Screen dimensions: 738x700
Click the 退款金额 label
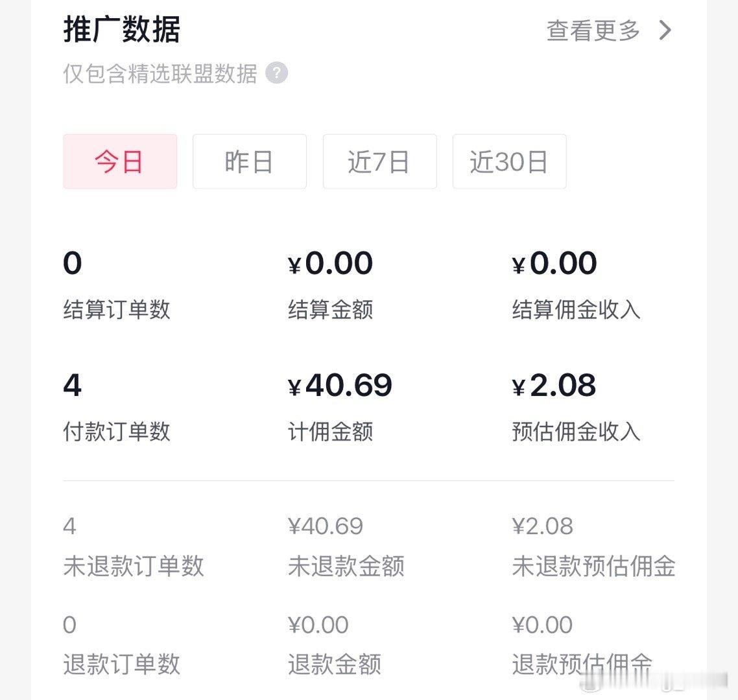[x=334, y=664]
